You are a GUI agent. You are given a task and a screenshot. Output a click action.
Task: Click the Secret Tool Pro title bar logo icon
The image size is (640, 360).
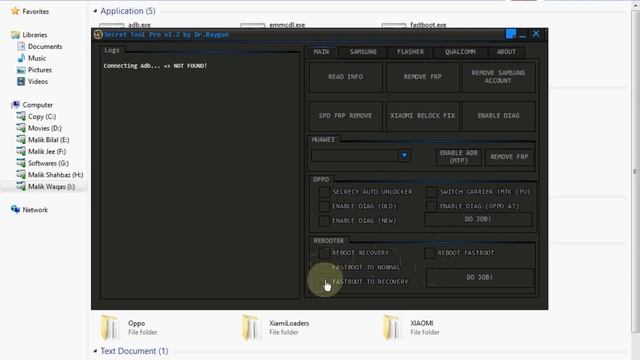tap(98, 35)
